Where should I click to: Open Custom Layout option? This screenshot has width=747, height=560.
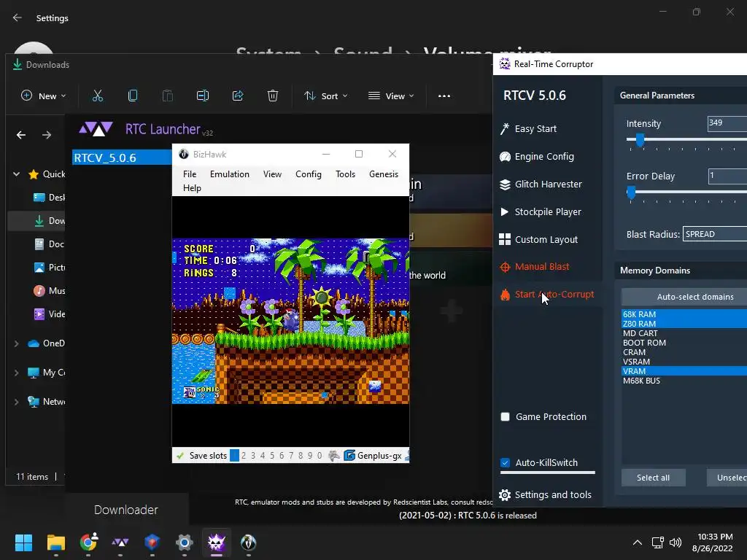click(538, 239)
